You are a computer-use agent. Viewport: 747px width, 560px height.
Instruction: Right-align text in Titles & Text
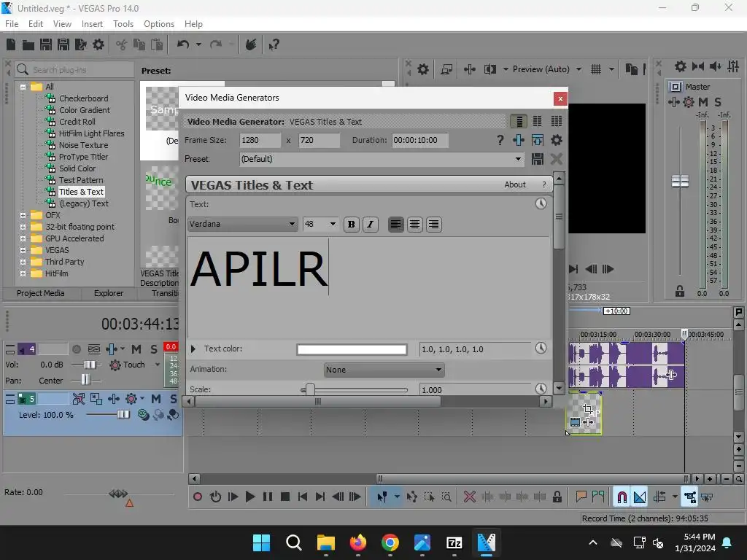point(433,225)
